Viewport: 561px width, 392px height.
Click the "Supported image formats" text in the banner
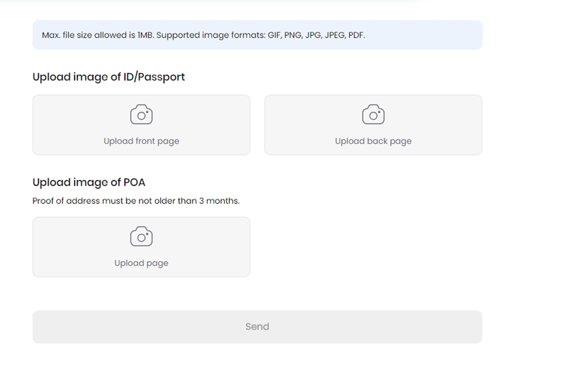211,35
